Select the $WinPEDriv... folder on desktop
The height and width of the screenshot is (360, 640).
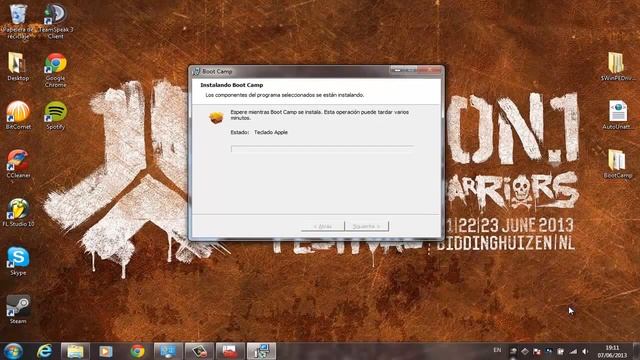click(618, 67)
